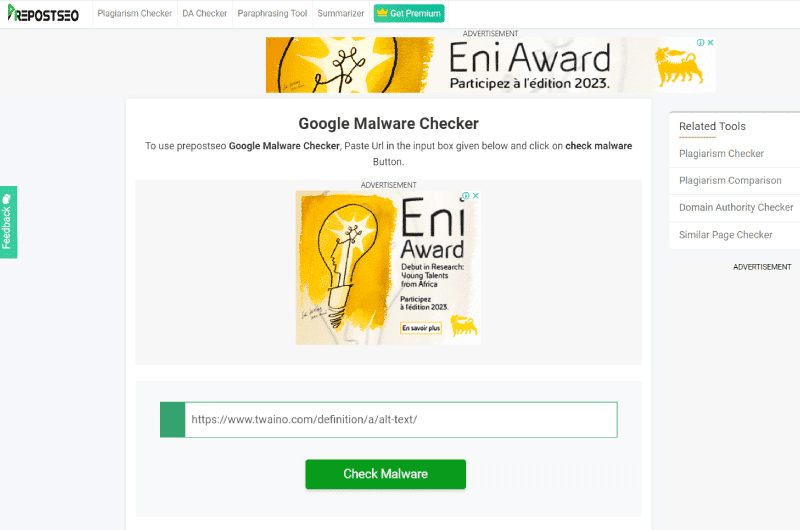Open the Feedback side tab
The width and height of the screenshot is (800, 530).
coord(8,222)
